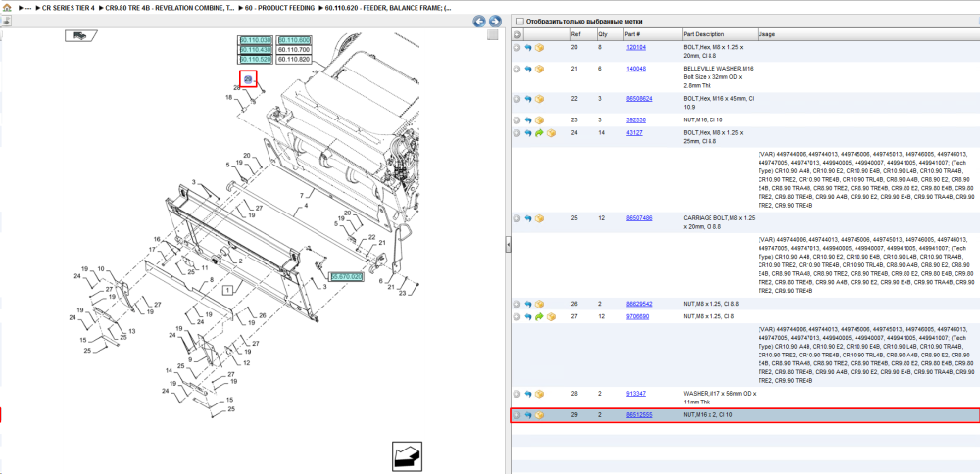Click the blue arrow in Belleville washer row
This screenshot has width=980, height=474.
coord(528,69)
